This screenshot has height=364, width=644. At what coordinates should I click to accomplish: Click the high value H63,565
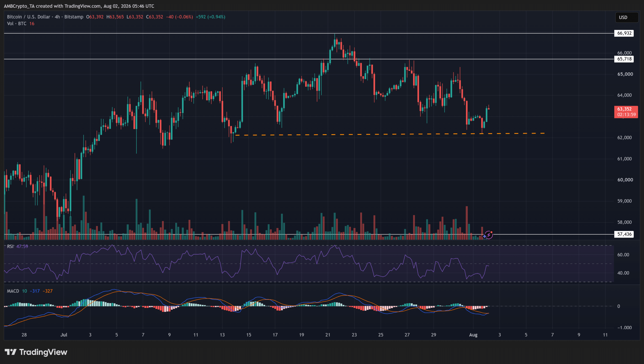tap(115, 17)
